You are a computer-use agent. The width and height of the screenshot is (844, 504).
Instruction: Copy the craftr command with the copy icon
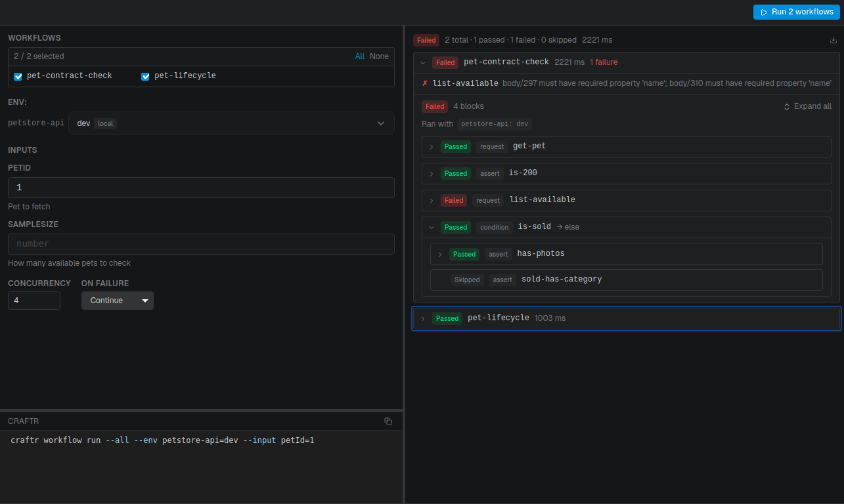[388, 421]
